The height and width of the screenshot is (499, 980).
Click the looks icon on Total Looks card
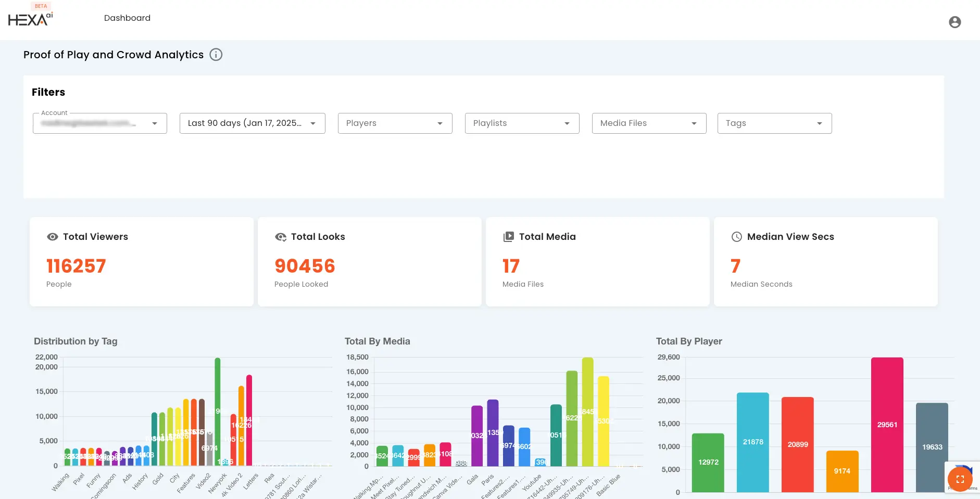(x=280, y=237)
